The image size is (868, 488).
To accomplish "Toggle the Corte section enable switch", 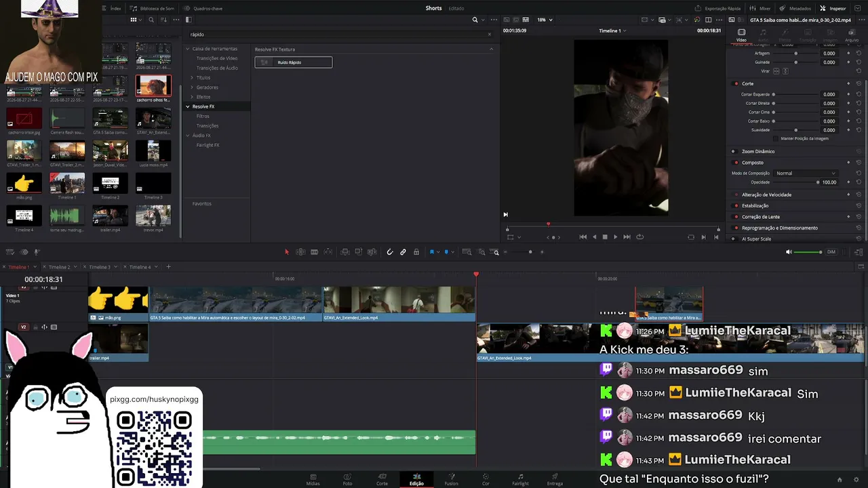I will pos(736,83).
